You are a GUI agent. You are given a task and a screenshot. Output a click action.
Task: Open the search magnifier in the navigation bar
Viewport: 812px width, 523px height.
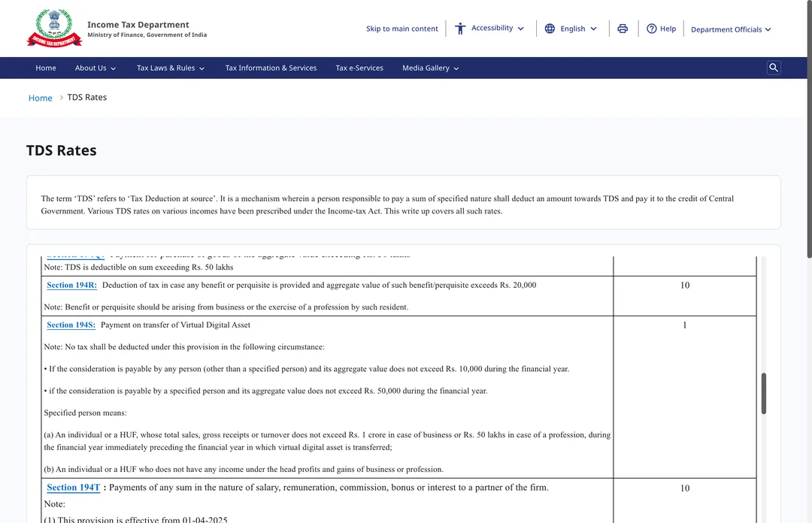coord(774,68)
